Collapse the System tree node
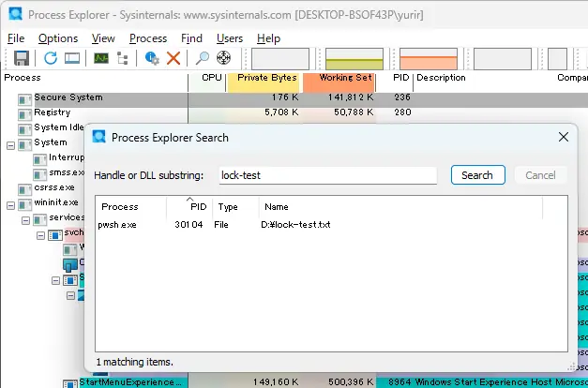Image resolution: width=588 pixels, height=388 pixels. [x=11, y=145]
